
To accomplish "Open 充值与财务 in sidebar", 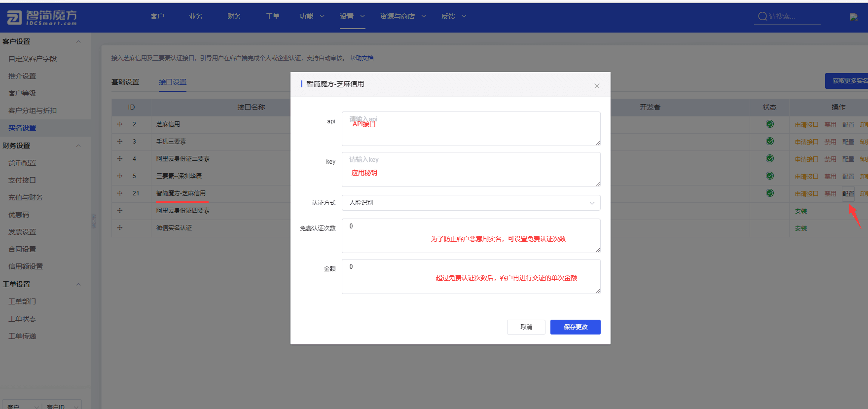I will tap(26, 197).
